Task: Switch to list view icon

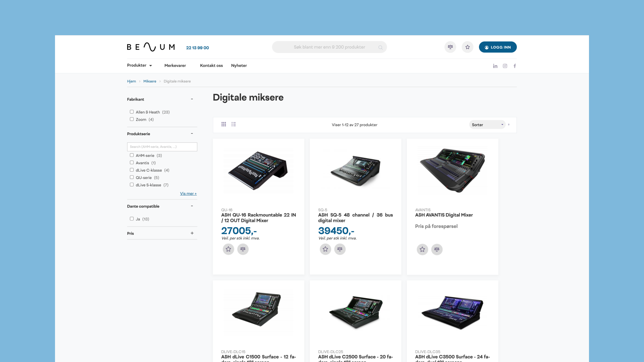Action: pos(233,124)
